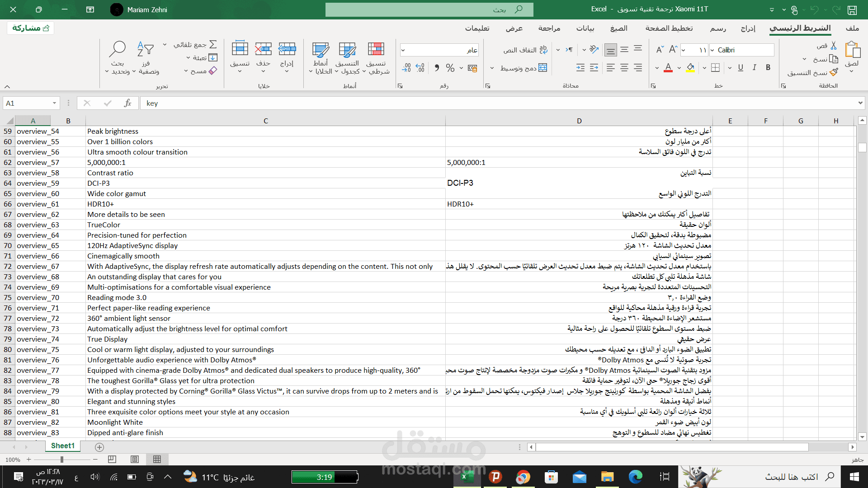Viewport: 868px width, 488px height.
Task: Toggle bottom vertical alignment
Action: pyautogui.click(x=611, y=50)
